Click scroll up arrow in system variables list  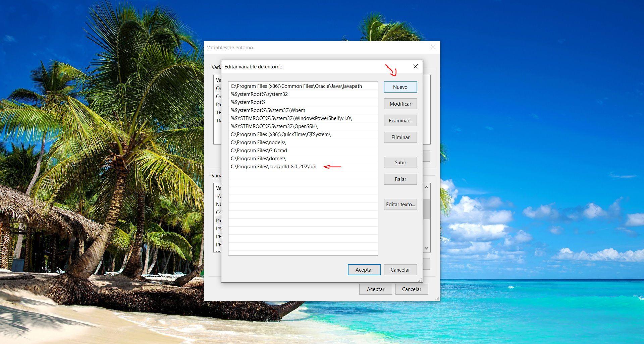pos(426,187)
